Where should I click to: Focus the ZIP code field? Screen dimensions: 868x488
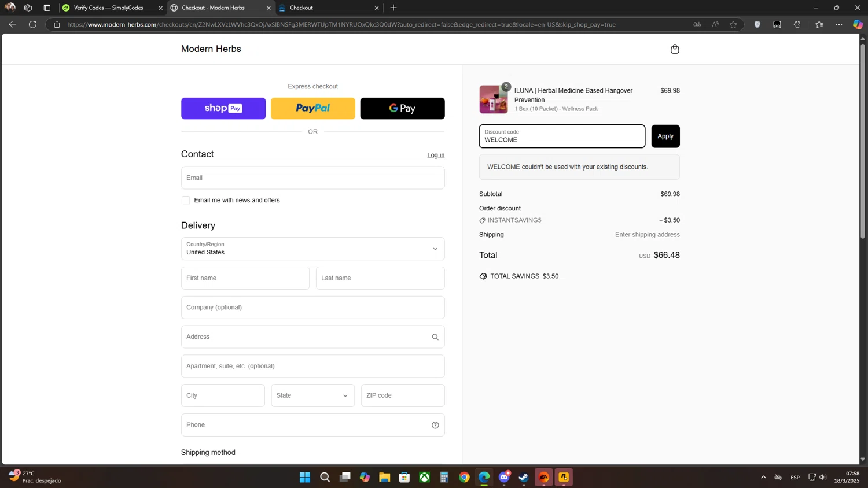click(403, 395)
